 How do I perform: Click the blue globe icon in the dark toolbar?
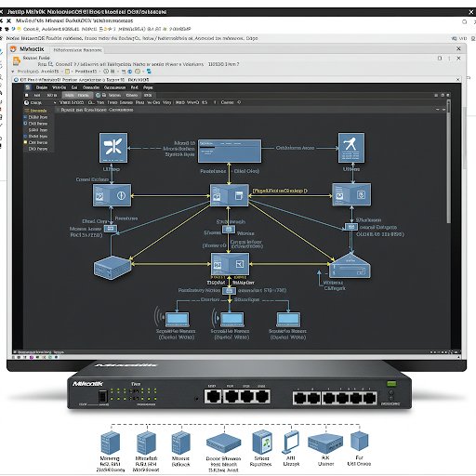[x=98, y=95]
